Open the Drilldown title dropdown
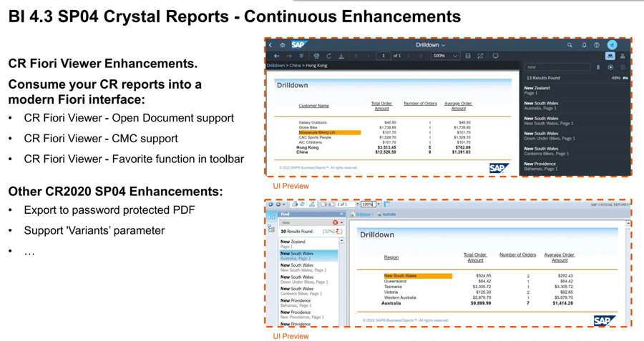 click(x=430, y=45)
